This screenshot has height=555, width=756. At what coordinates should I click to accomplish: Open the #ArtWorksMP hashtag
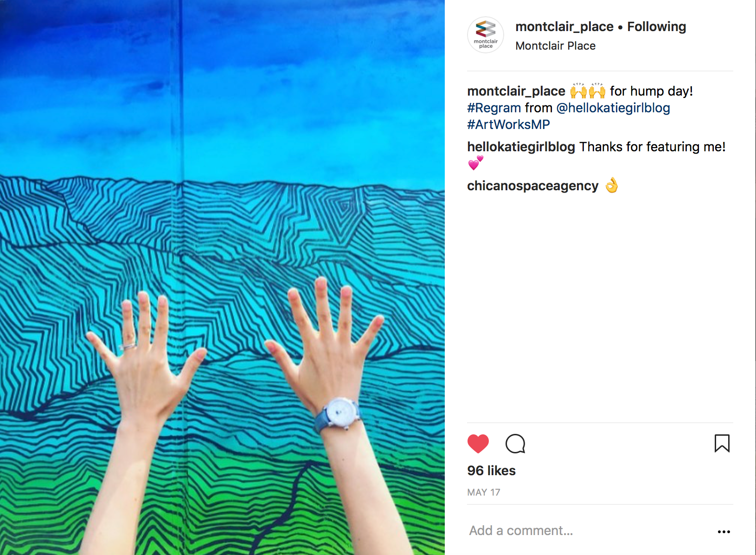tap(508, 125)
